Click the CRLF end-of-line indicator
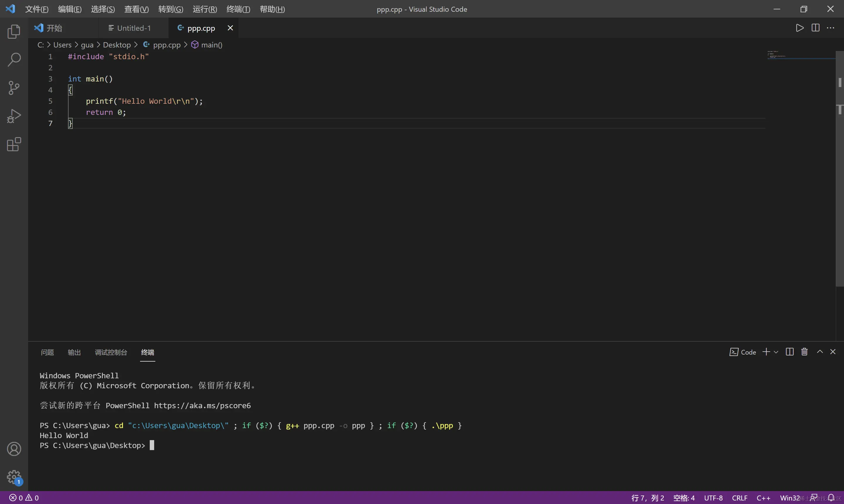This screenshot has height=504, width=844. click(x=739, y=498)
